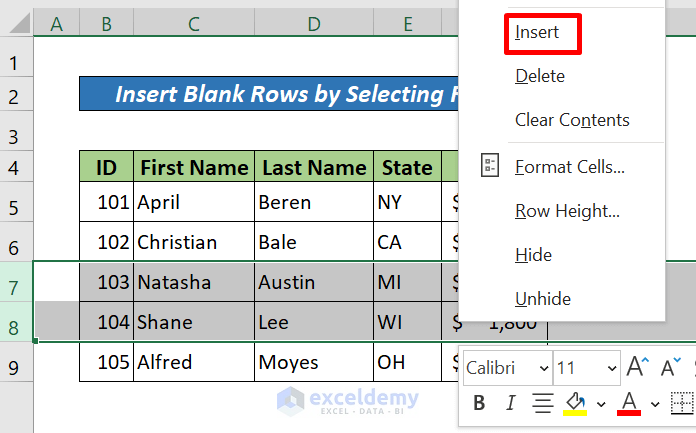Click cell containing Austin
696x433 pixels.
point(314,282)
